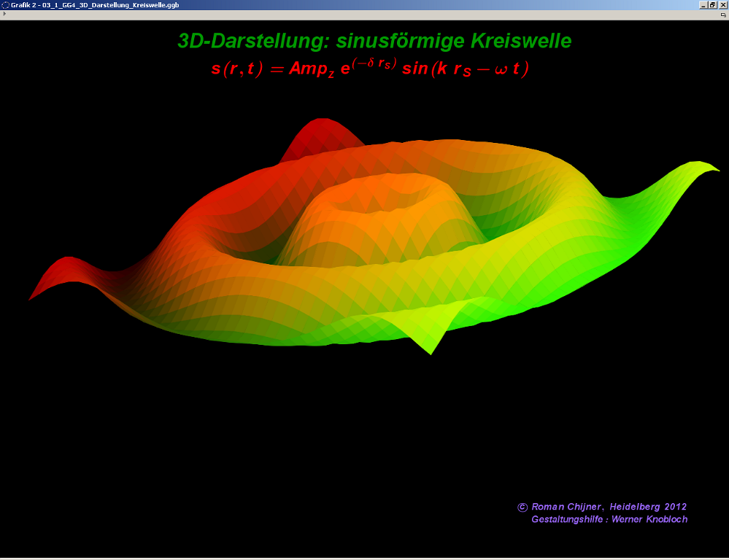This screenshot has width=729, height=560.
Task: Click the GeoGebra icon in the title bar
Action: click(5, 4)
